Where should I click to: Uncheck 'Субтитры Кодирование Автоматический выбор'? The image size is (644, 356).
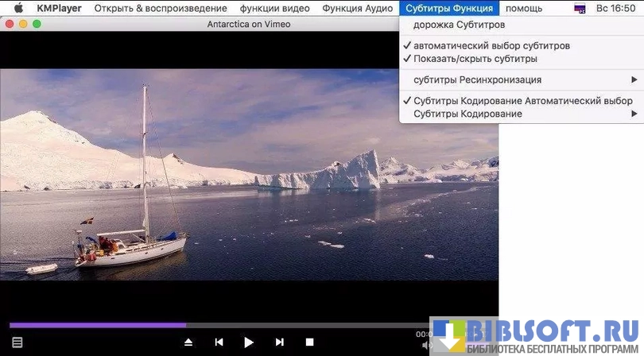pyautogui.click(x=522, y=101)
